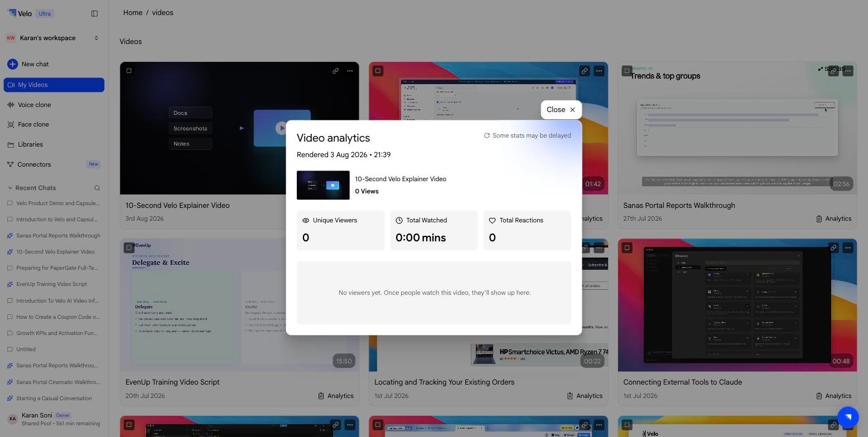Open Karan's workspace switcher dropdown
The image size is (868, 437).
click(54, 38)
